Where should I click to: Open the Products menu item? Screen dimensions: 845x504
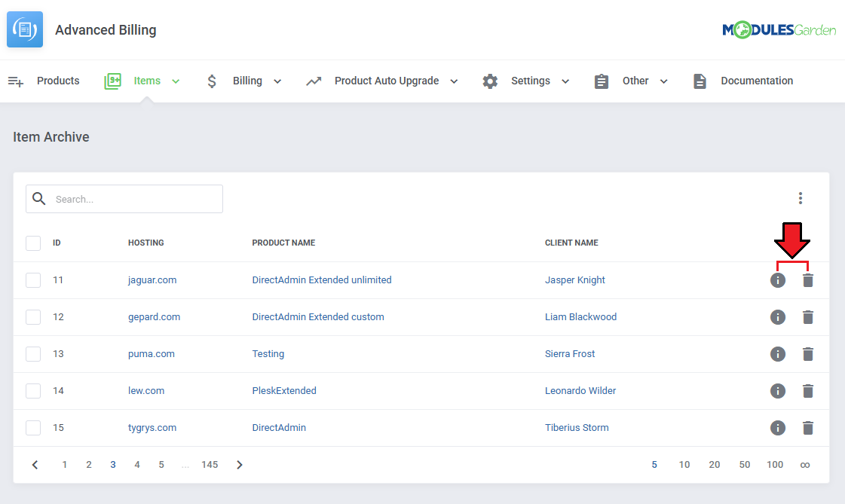(x=58, y=81)
